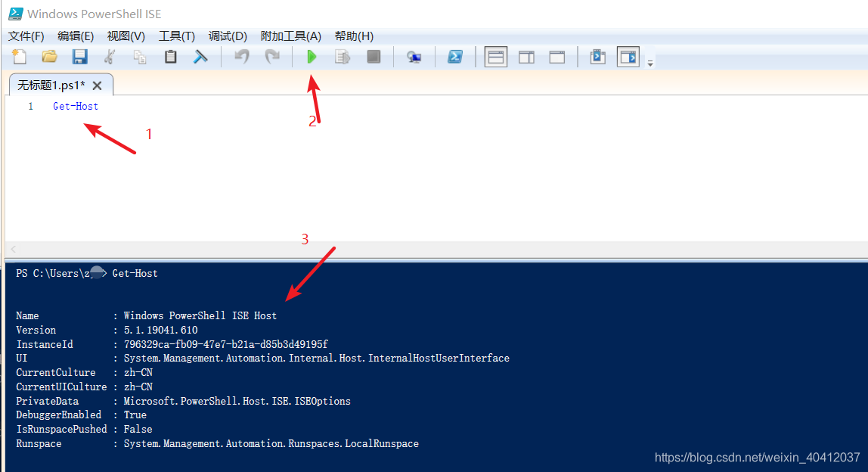Clear the console pane with the wiper icon
Screen dimensions: 868x472
200,57
